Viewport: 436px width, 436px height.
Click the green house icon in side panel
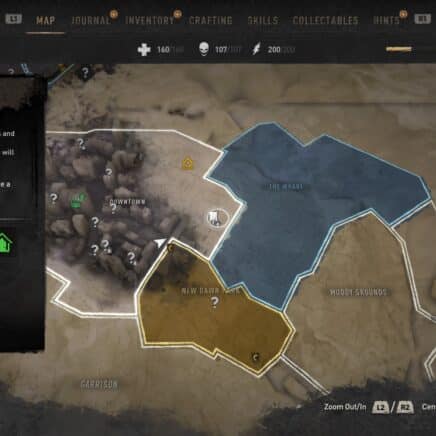tap(5, 243)
